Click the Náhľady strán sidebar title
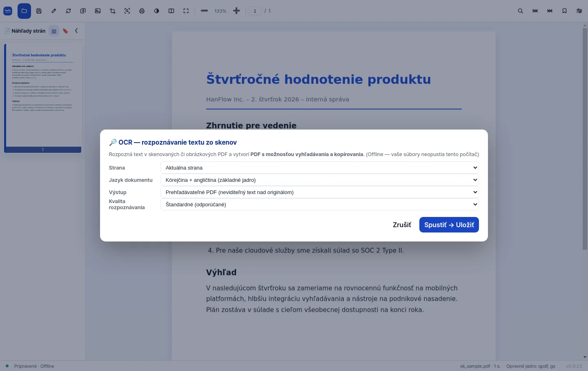The width and height of the screenshot is (588, 371). click(29, 31)
